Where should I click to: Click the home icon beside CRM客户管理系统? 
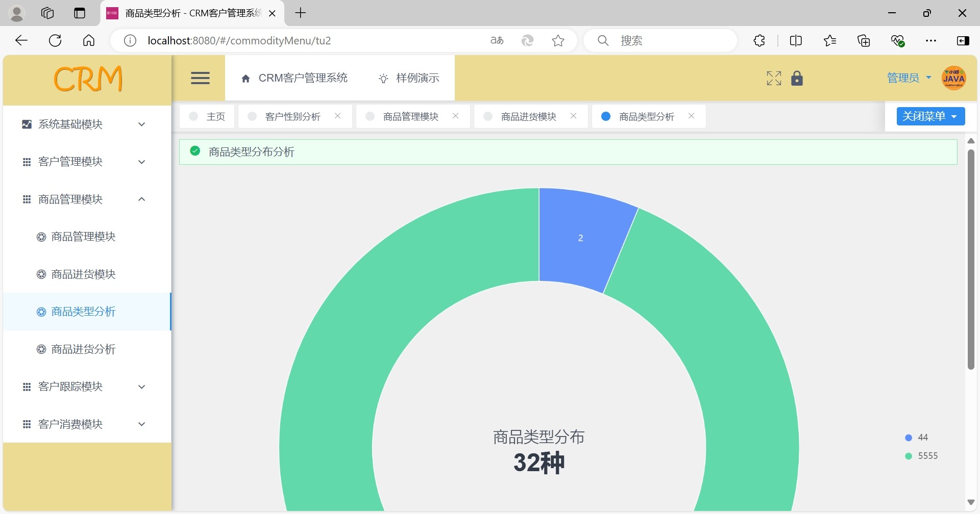[246, 79]
